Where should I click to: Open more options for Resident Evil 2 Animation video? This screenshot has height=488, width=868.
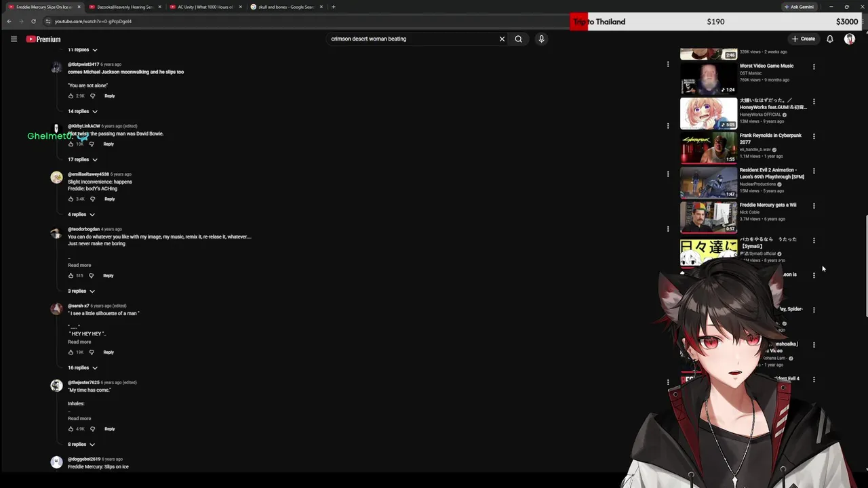[x=814, y=171]
